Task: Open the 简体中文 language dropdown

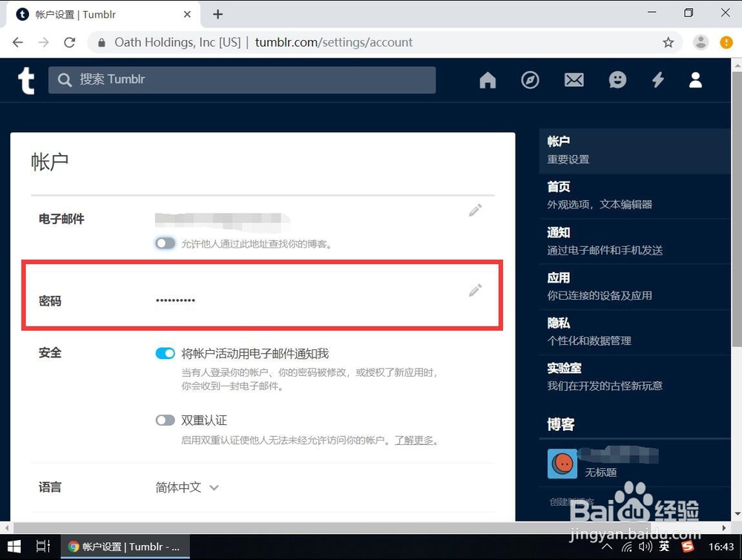Action: point(185,487)
